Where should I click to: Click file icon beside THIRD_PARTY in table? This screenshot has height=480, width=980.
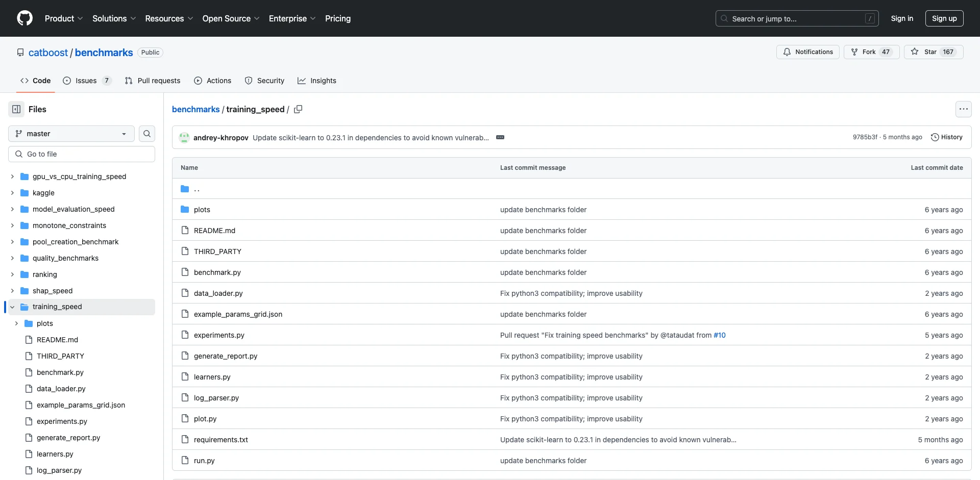[185, 251]
